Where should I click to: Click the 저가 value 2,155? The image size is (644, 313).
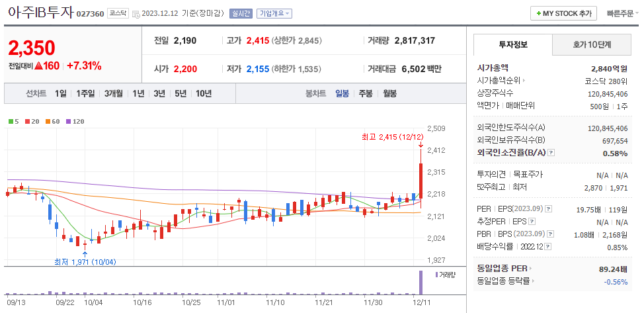pos(257,69)
